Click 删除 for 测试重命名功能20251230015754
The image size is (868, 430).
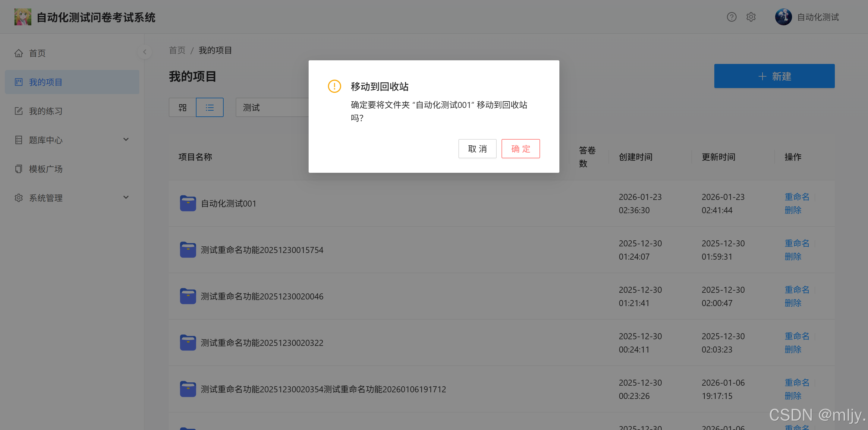(x=793, y=257)
